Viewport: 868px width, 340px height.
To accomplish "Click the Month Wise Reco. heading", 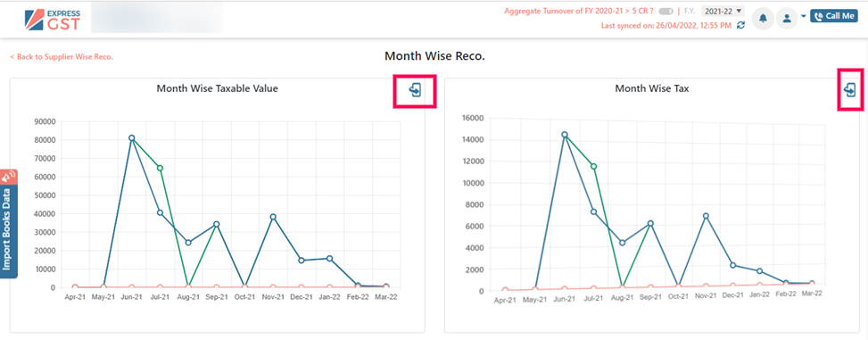I will [x=434, y=56].
